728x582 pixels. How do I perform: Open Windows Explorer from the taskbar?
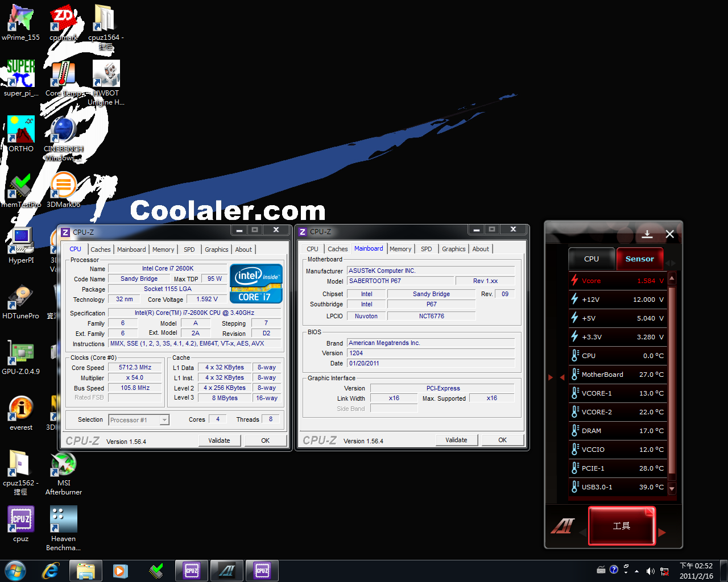point(86,571)
